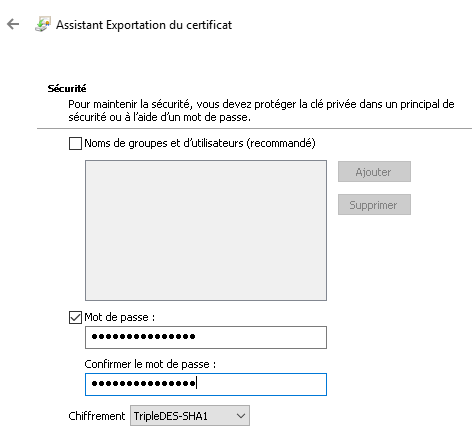Uncheck the 'Mot de passe' checkbox
Screen dimensions: 472x442
(x=75, y=317)
